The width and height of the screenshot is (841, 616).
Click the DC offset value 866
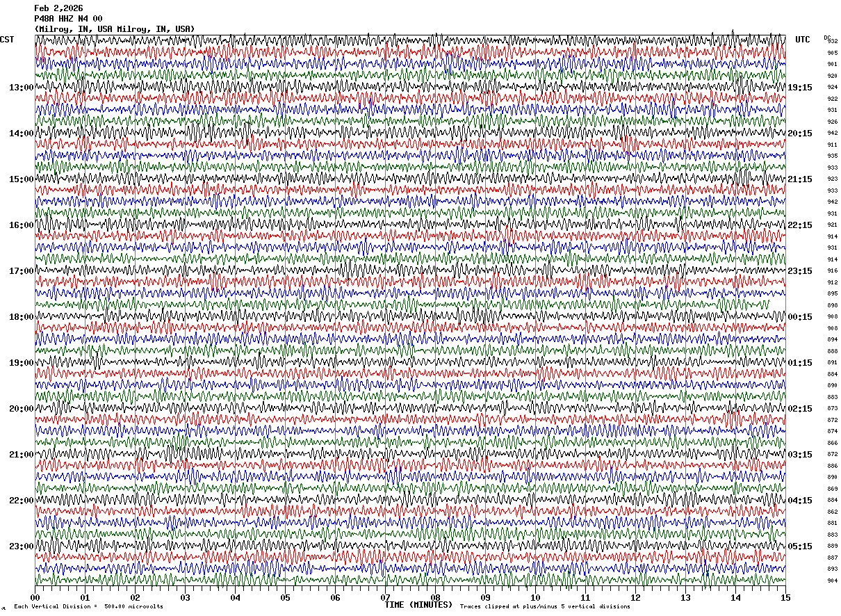(x=832, y=443)
